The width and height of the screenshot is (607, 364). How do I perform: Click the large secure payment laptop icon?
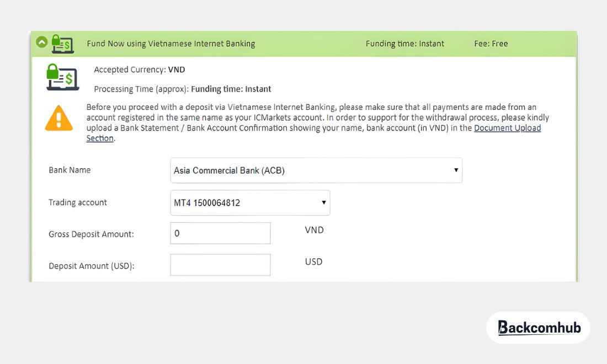63,77
